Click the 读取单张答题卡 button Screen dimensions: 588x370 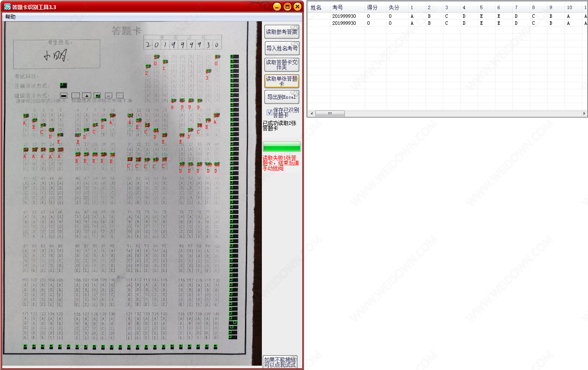coord(282,81)
